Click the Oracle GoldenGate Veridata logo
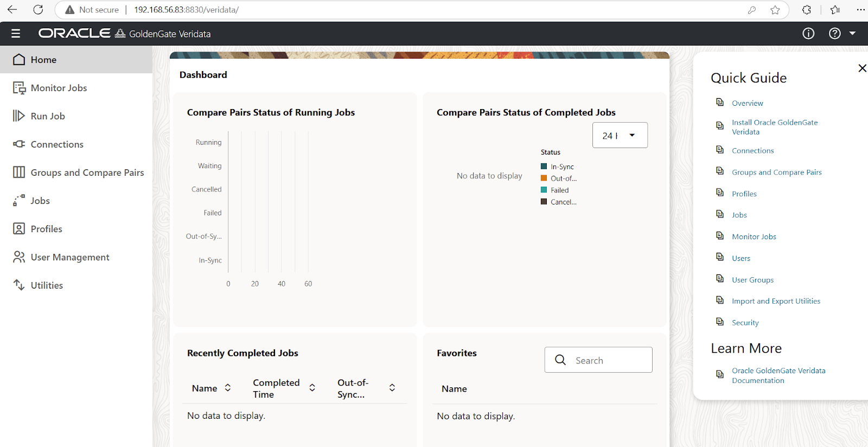 [x=124, y=34]
